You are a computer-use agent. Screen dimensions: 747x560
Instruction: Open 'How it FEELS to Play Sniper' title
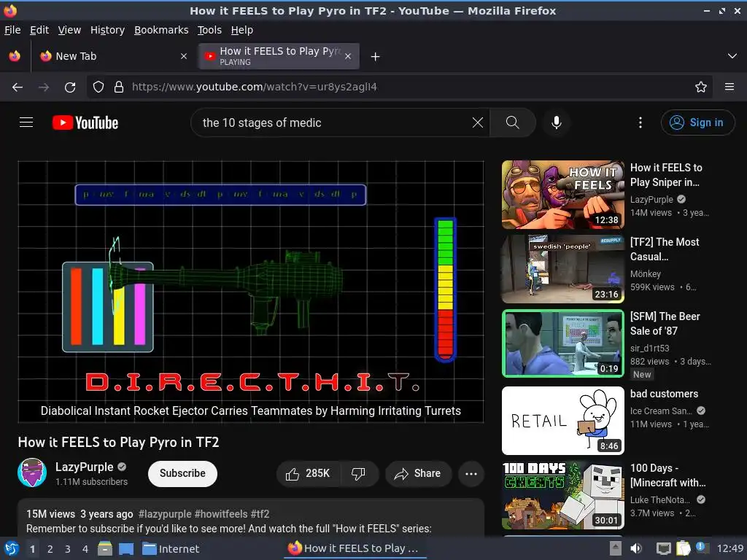pyautogui.click(x=666, y=175)
